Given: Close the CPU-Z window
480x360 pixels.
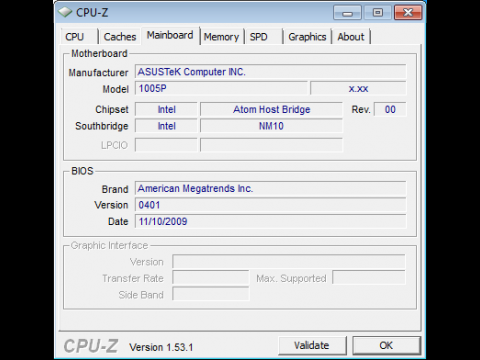Looking at the screenshot, I should pyautogui.click(x=408, y=13).
